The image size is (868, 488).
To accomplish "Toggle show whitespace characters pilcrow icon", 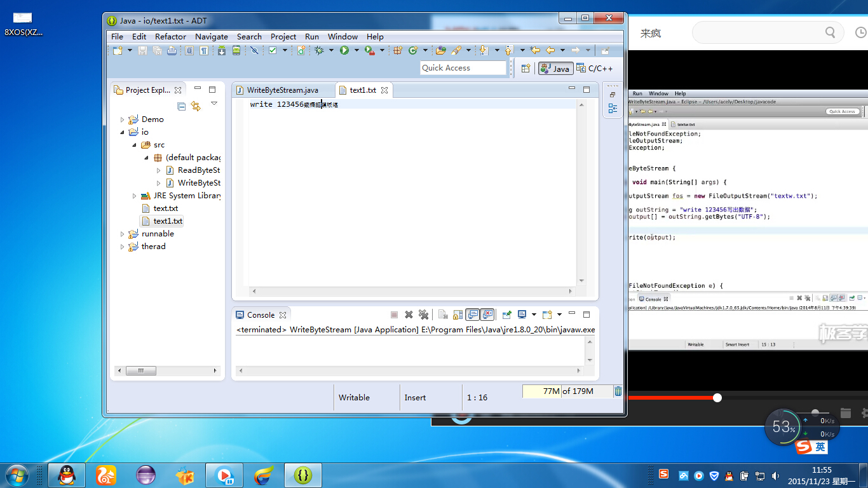I will coord(204,50).
